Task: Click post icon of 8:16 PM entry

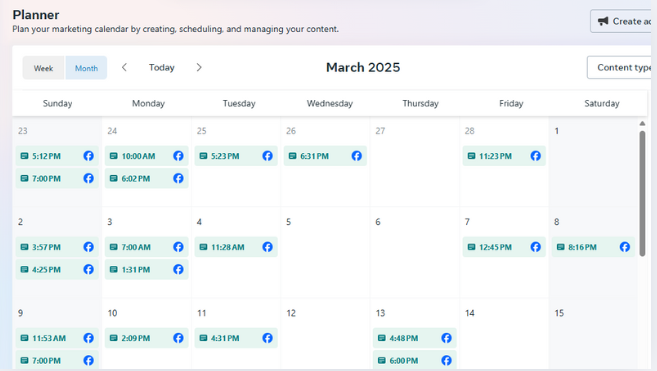Action: click(561, 247)
